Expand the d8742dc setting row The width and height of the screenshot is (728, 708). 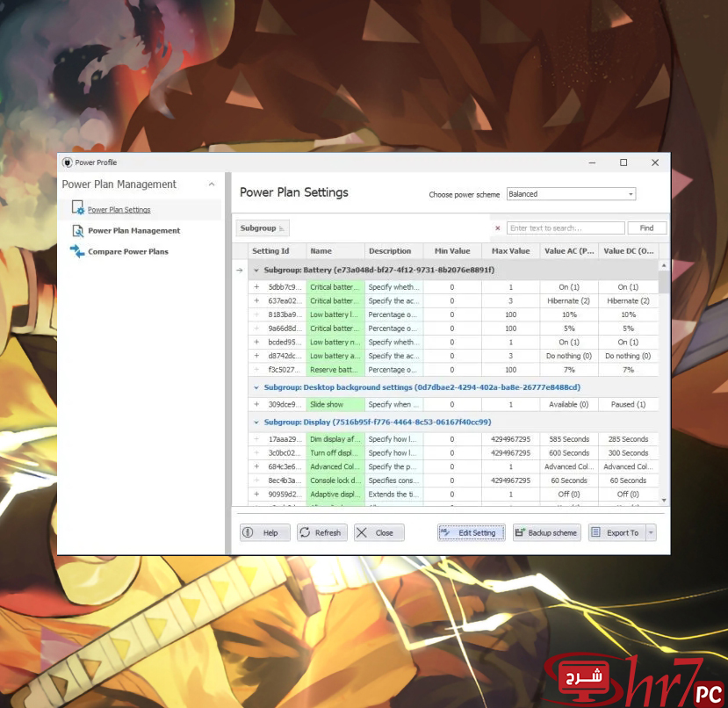tap(256, 356)
